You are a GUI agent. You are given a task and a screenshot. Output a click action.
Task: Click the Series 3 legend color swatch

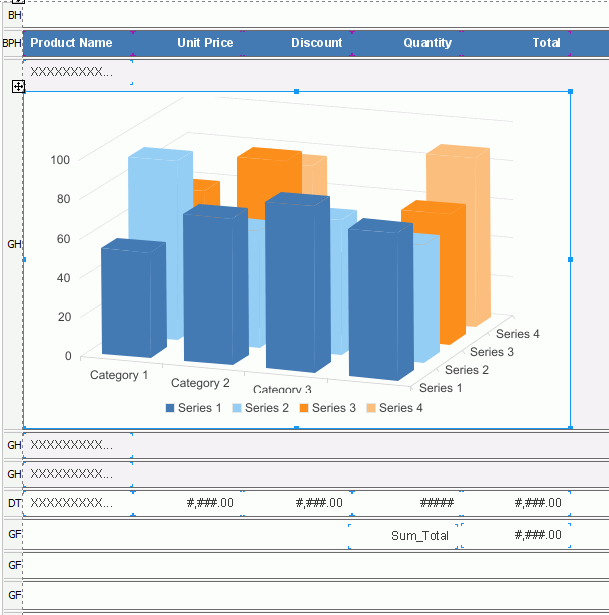point(304,408)
